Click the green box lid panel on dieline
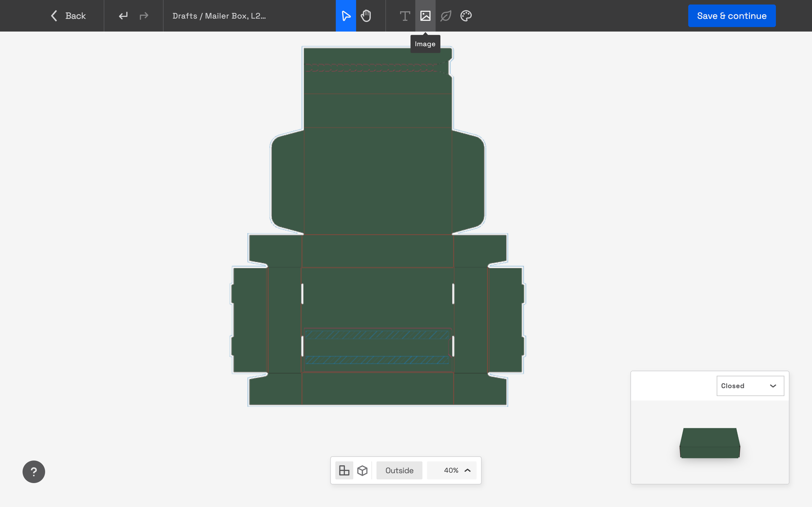This screenshot has width=812, height=507. click(378, 181)
